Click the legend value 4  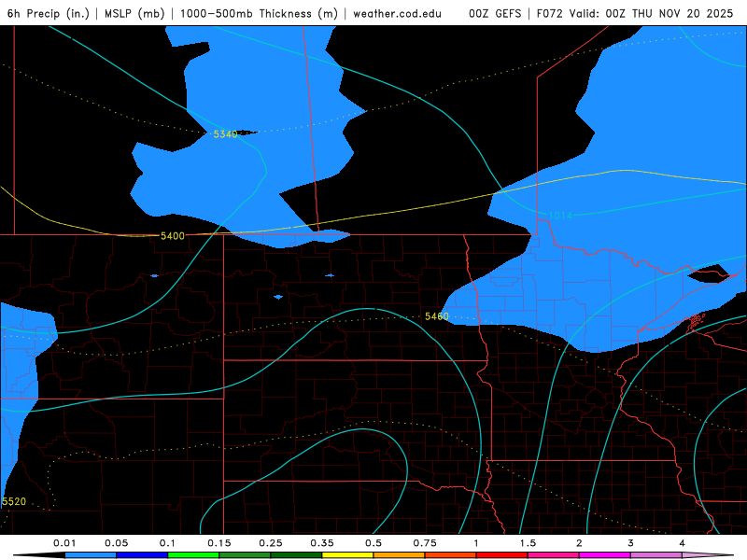click(x=682, y=543)
